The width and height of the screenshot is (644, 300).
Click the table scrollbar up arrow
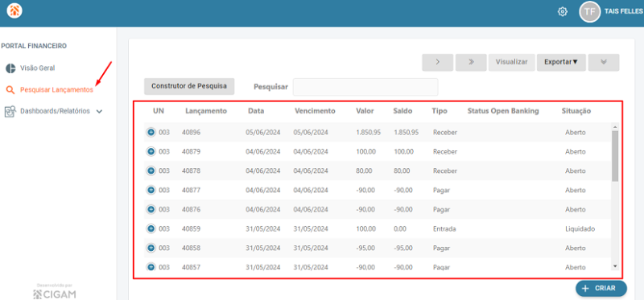tap(615, 127)
